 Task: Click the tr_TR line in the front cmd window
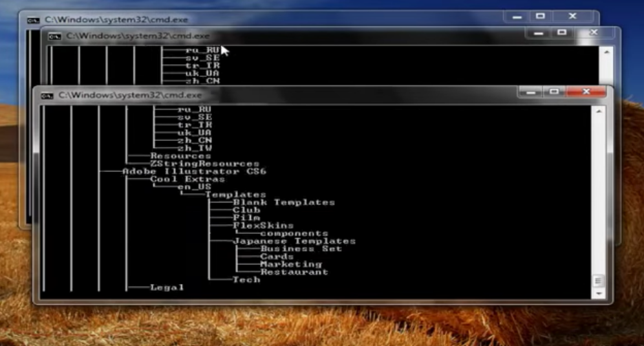click(x=194, y=125)
